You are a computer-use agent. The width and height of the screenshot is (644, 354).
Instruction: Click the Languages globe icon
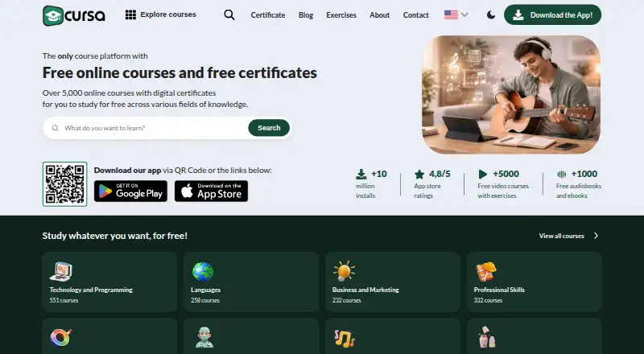[203, 271]
